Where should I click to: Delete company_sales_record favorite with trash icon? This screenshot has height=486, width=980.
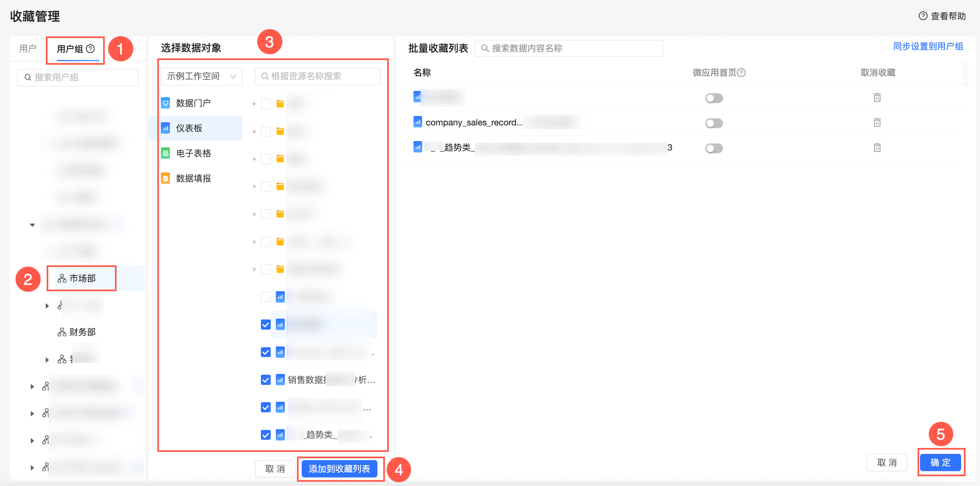pos(877,123)
